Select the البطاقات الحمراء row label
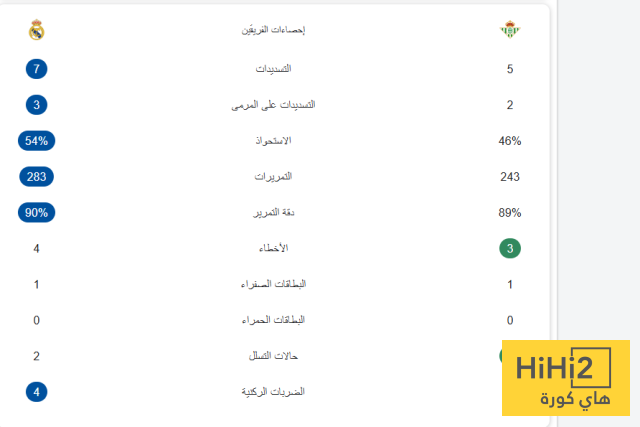Viewport: 640px width, 427px height. (273, 320)
